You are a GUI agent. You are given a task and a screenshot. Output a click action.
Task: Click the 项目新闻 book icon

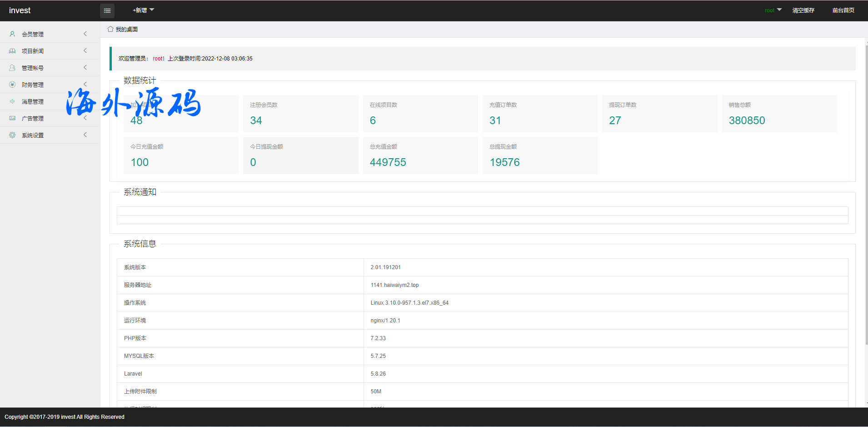point(12,51)
